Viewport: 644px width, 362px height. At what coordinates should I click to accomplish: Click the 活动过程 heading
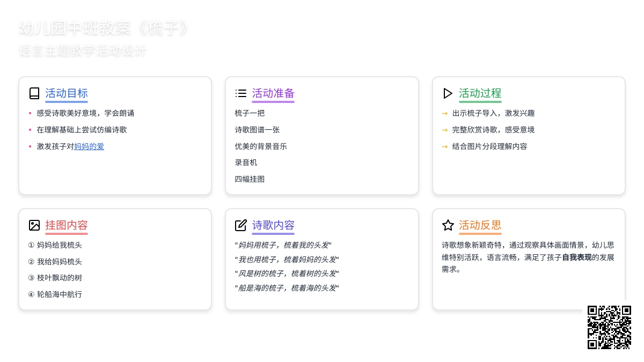[x=480, y=93]
